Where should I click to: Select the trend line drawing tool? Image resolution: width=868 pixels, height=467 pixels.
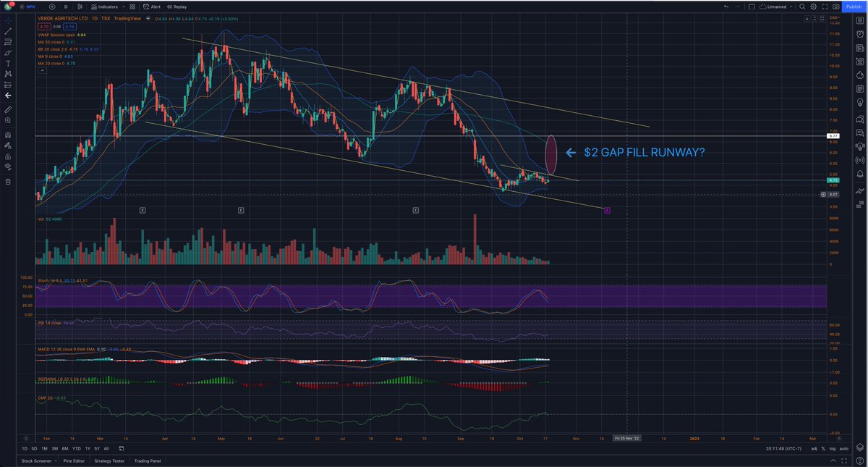(x=8, y=32)
